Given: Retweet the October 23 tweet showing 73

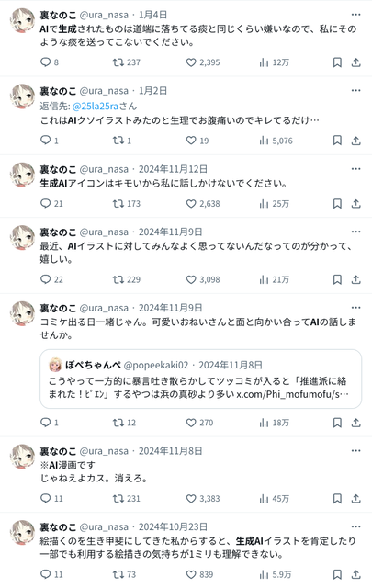Looking at the screenshot, I should pos(125,574).
